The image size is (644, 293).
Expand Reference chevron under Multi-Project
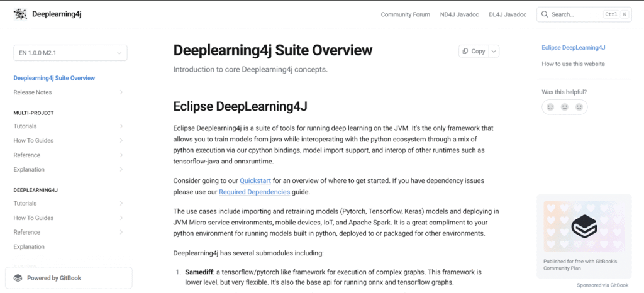point(121,155)
